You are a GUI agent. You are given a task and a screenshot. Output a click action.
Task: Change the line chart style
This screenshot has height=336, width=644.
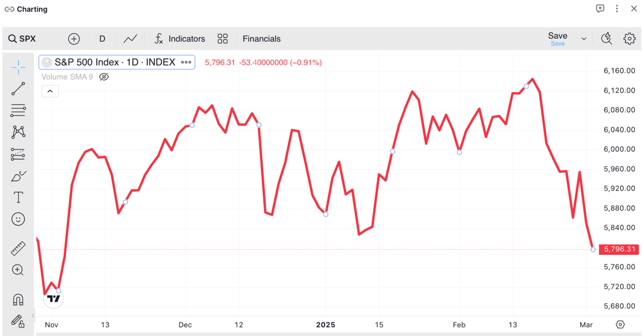coord(131,39)
